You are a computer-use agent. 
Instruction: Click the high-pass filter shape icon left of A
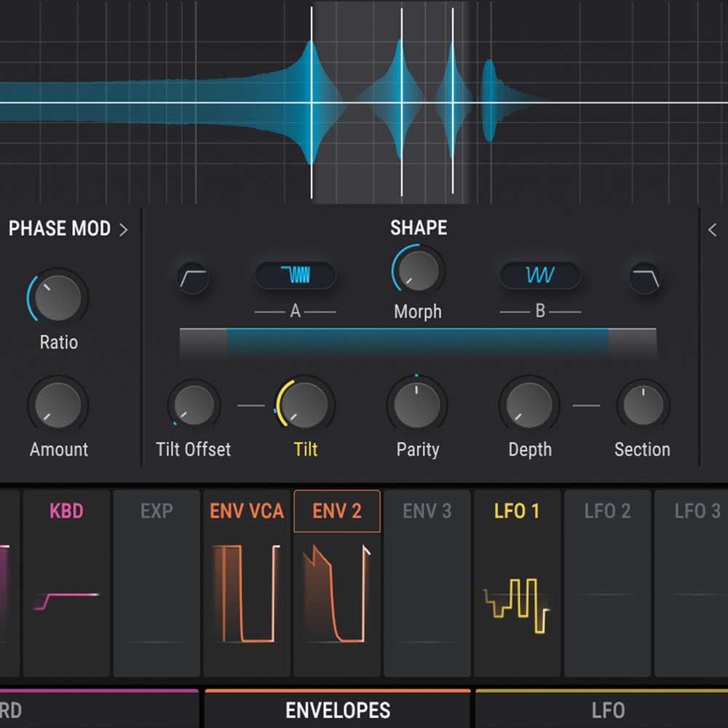[193, 279]
